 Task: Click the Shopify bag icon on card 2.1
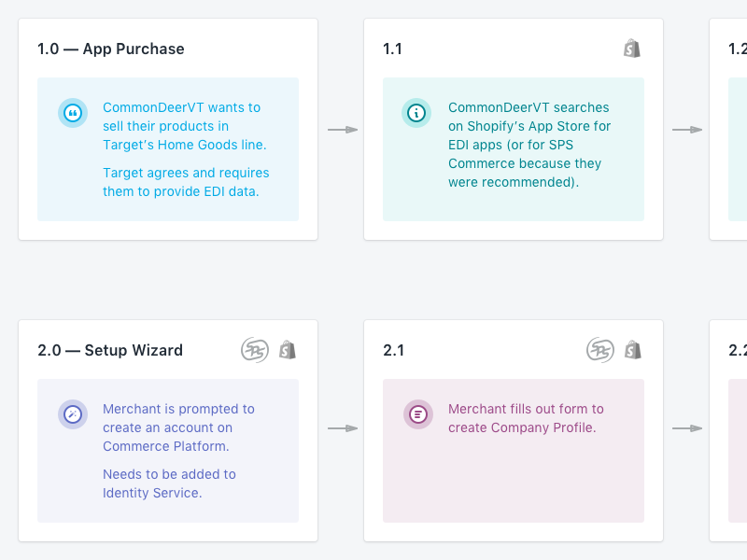tap(633, 350)
